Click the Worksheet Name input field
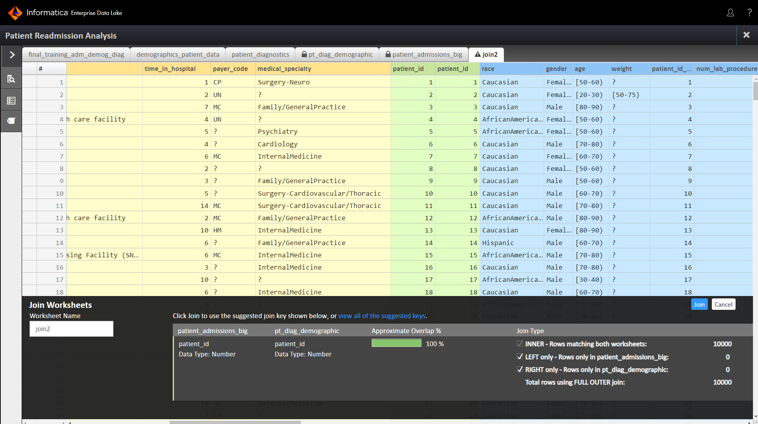 point(71,329)
